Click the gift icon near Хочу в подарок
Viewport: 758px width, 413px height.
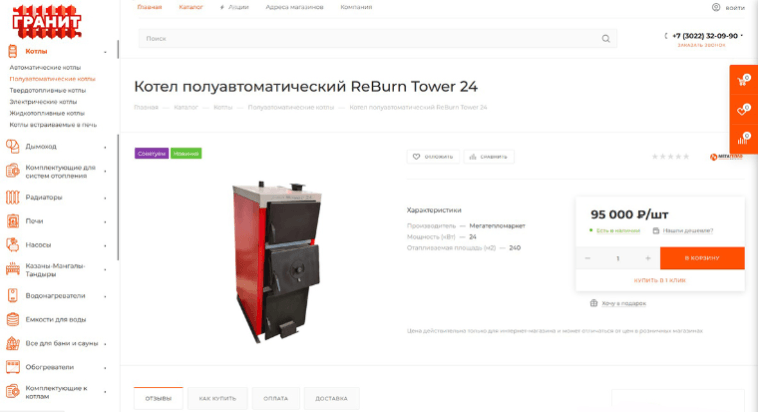pos(594,303)
